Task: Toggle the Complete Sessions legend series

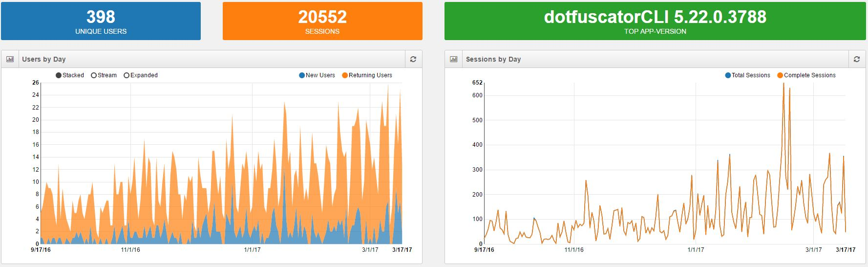Action: (x=806, y=75)
